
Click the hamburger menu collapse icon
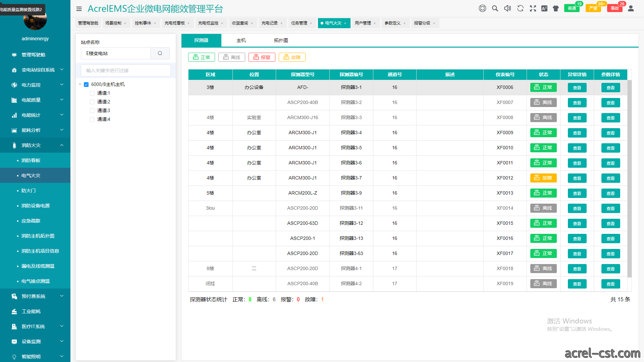pyautogui.click(x=79, y=9)
